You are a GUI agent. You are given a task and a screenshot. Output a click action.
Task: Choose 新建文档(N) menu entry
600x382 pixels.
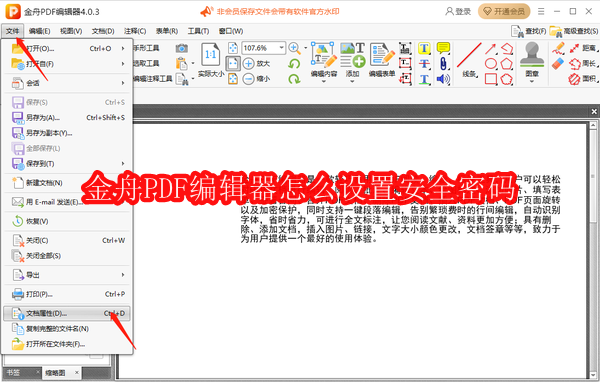pos(67,183)
